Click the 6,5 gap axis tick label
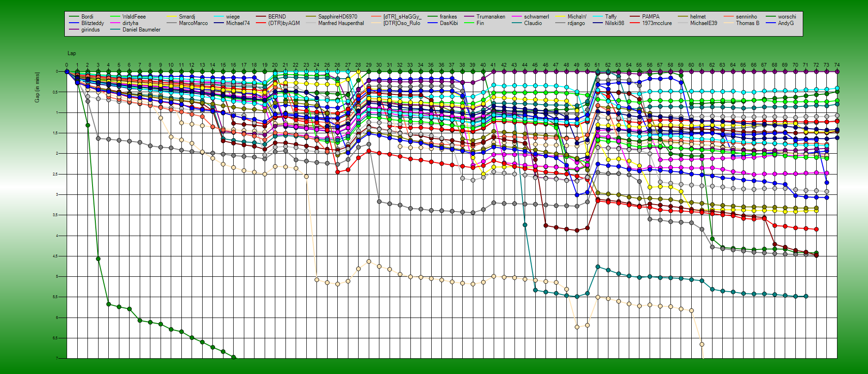 click(55, 338)
